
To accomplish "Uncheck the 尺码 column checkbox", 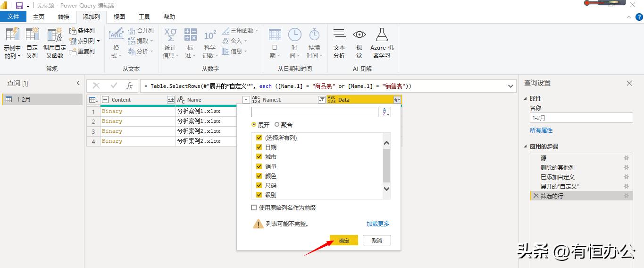I will [259, 185].
